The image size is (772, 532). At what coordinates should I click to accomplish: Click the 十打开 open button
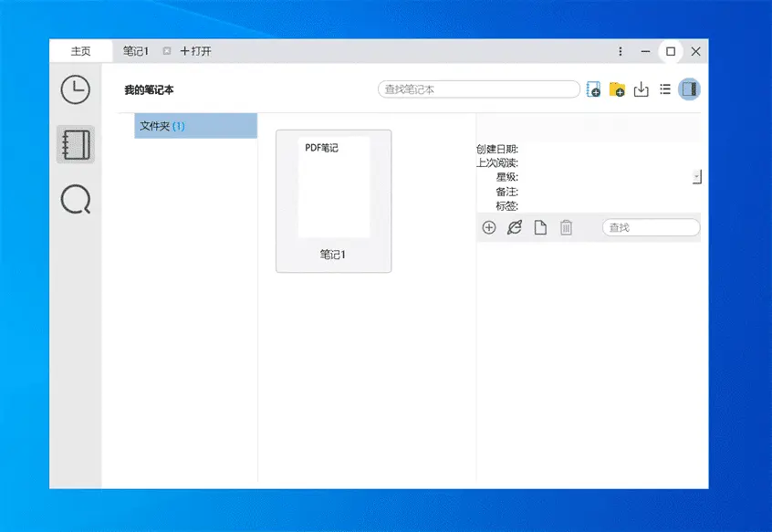(x=196, y=51)
